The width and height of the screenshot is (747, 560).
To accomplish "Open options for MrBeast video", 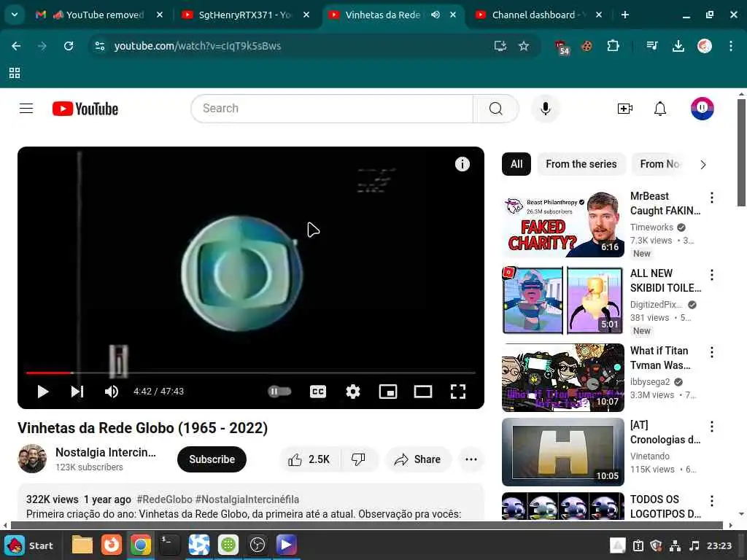I will tap(712, 198).
